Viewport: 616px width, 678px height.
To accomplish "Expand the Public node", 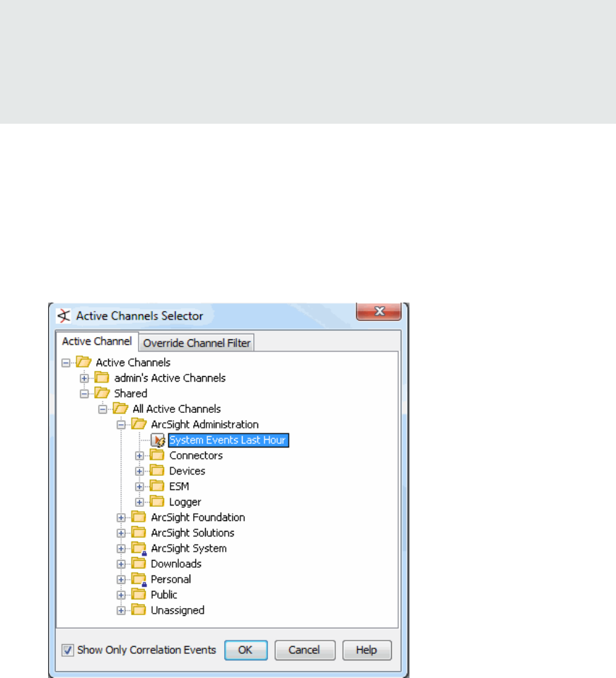I will pos(121,595).
